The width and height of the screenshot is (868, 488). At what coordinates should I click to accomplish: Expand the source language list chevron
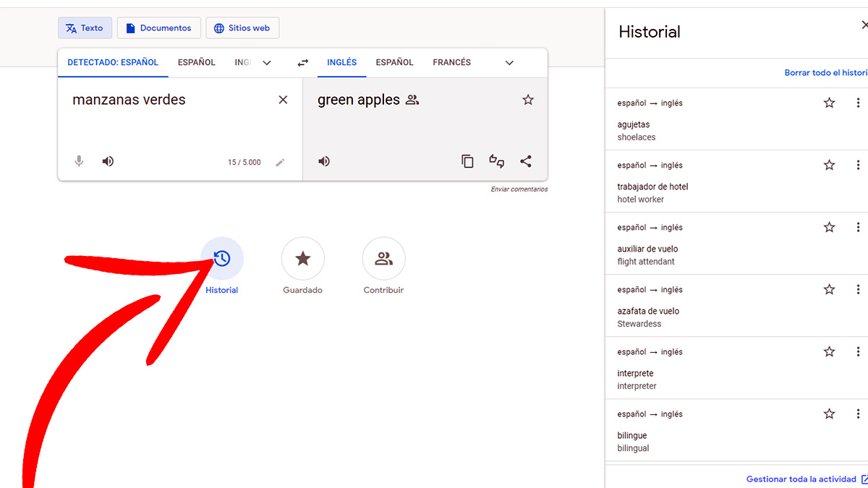point(267,63)
